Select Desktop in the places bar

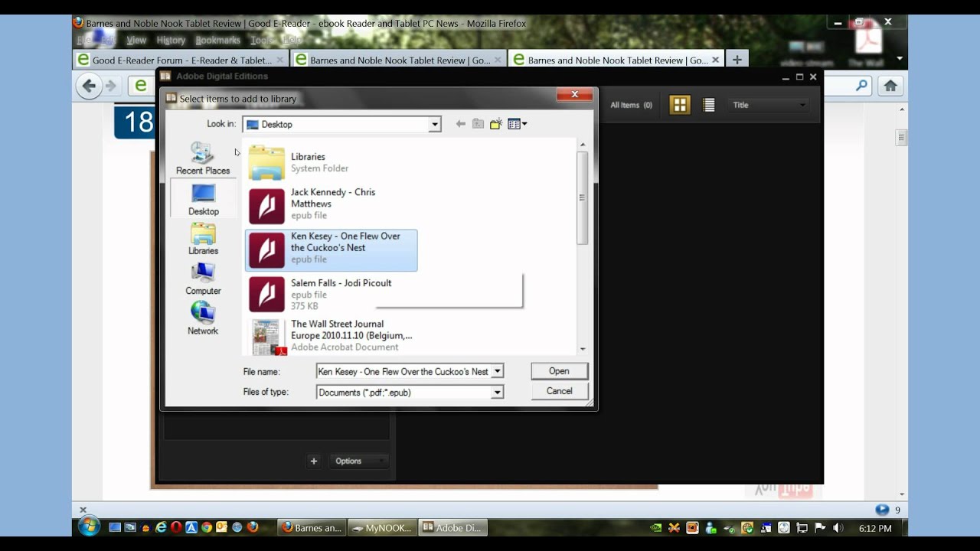pyautogui.click(x=203, y=199)
